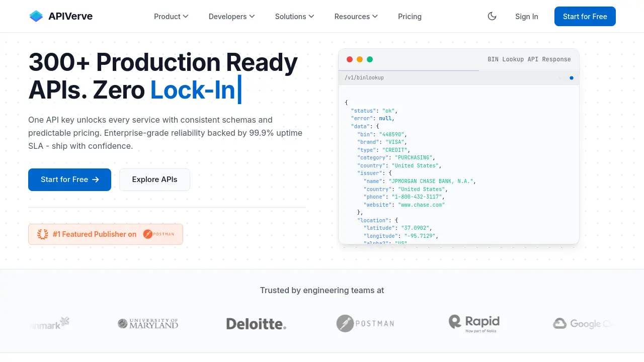Toggle dark mode with the moon icon

(492, 16)
